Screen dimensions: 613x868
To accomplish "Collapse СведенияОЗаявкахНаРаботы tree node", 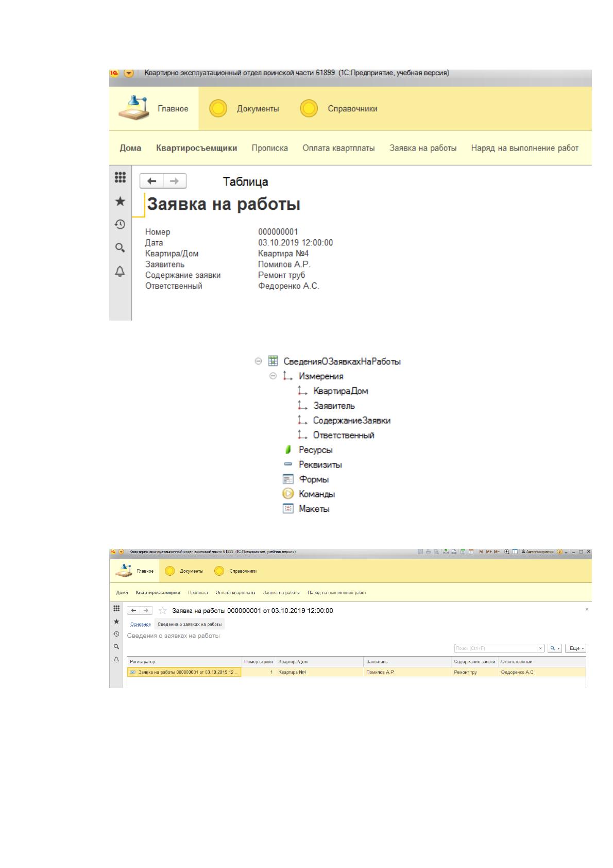I will point(259,361).
